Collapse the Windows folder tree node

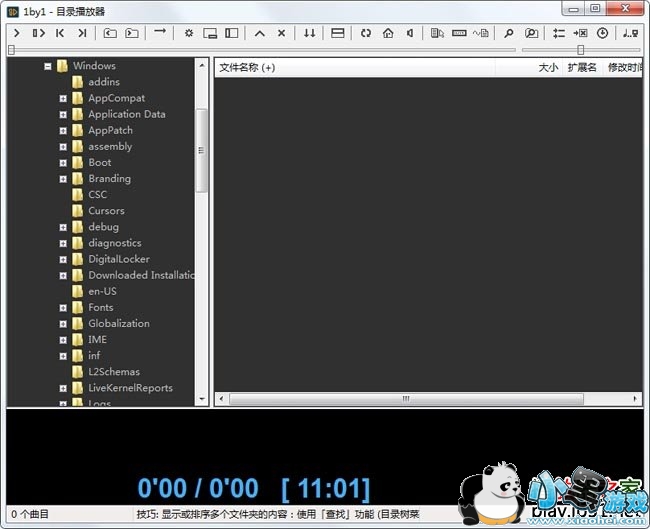[47, 66]
